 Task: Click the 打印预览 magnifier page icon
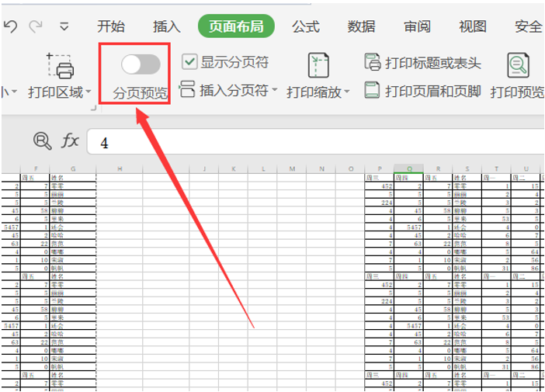point(518,65)
